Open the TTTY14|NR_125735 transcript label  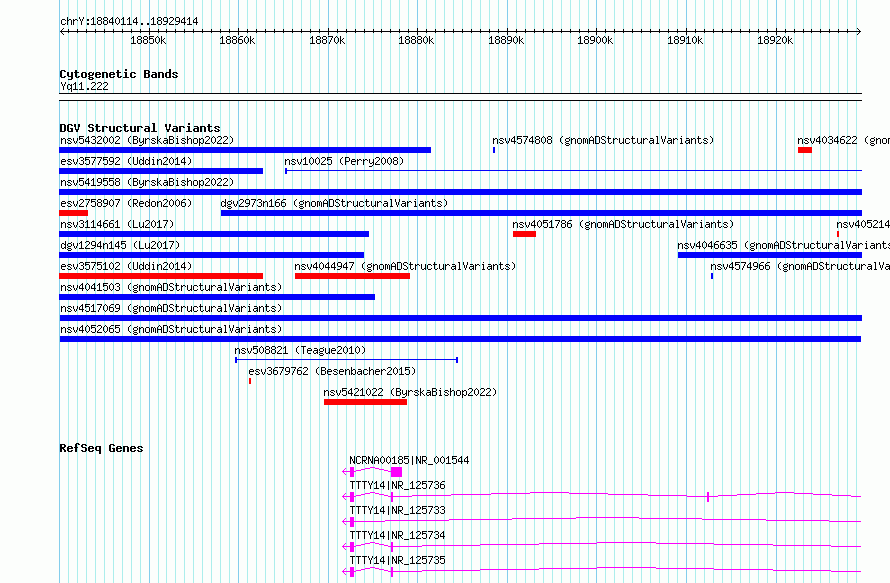(397, 560)
